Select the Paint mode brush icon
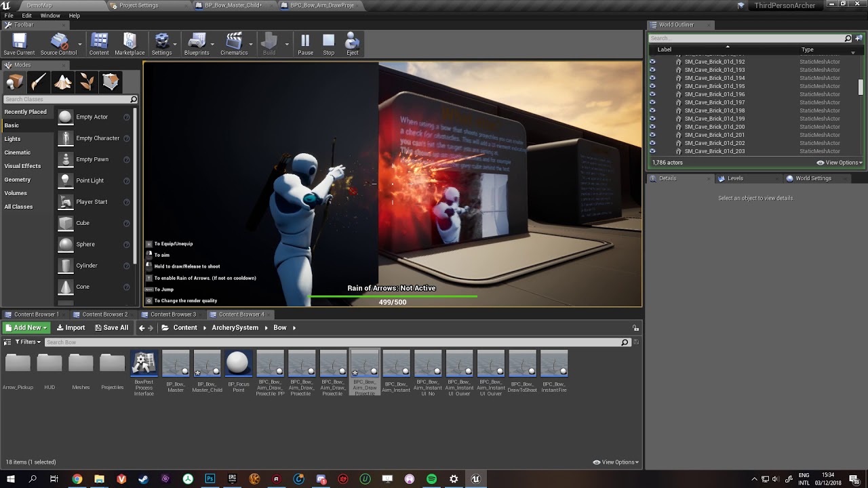 coord(39,82)
